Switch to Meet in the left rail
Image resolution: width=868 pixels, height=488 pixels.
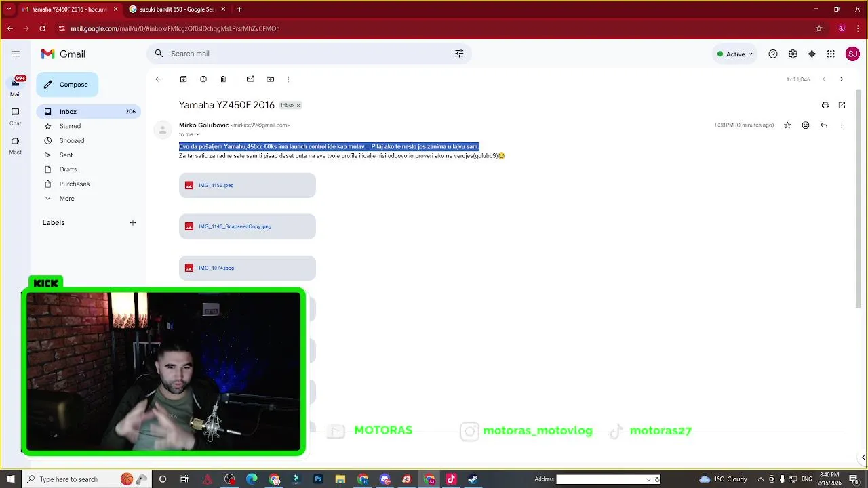point(15,145)
